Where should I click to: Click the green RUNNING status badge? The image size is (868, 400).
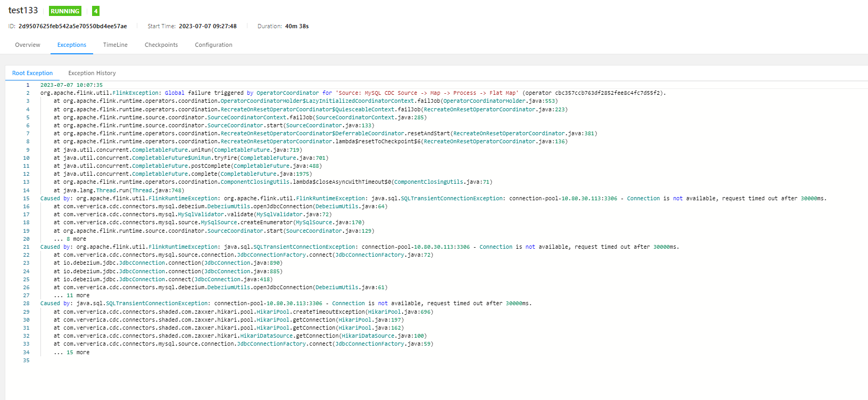point(65,11)
